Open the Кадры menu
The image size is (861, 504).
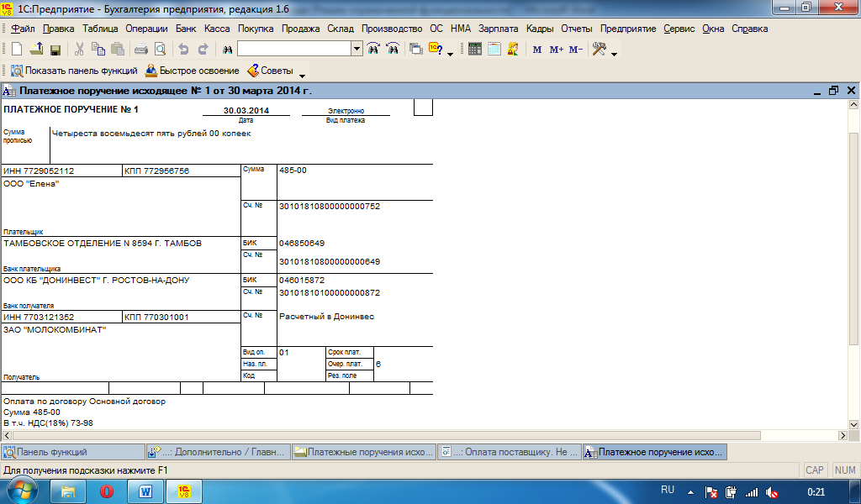tap(540, 29)
